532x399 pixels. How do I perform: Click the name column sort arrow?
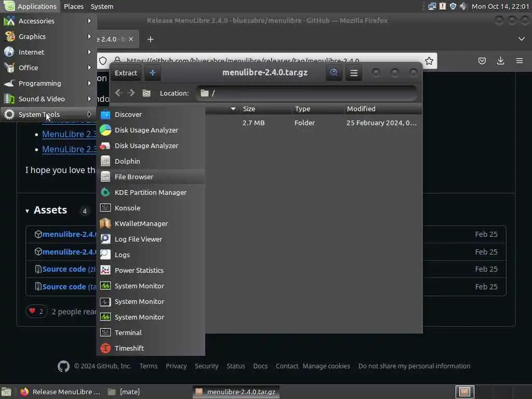click(233, 109)
